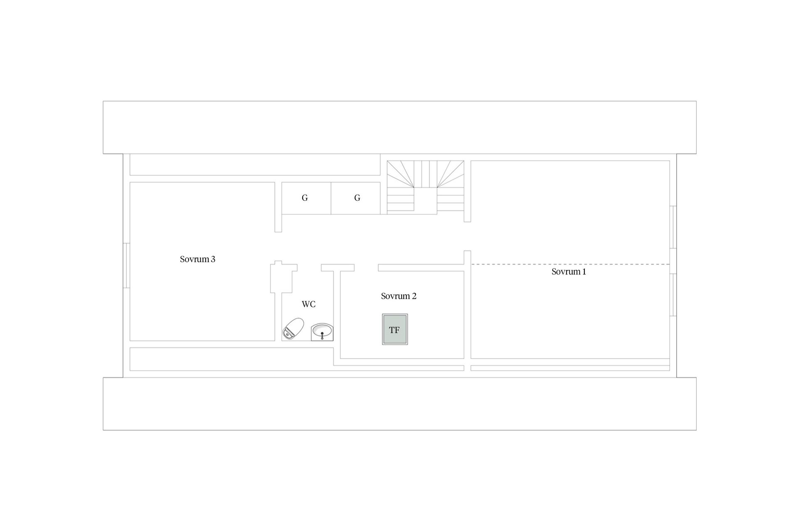Click the WC room label

pyautogui.click(x=308, y=305)
